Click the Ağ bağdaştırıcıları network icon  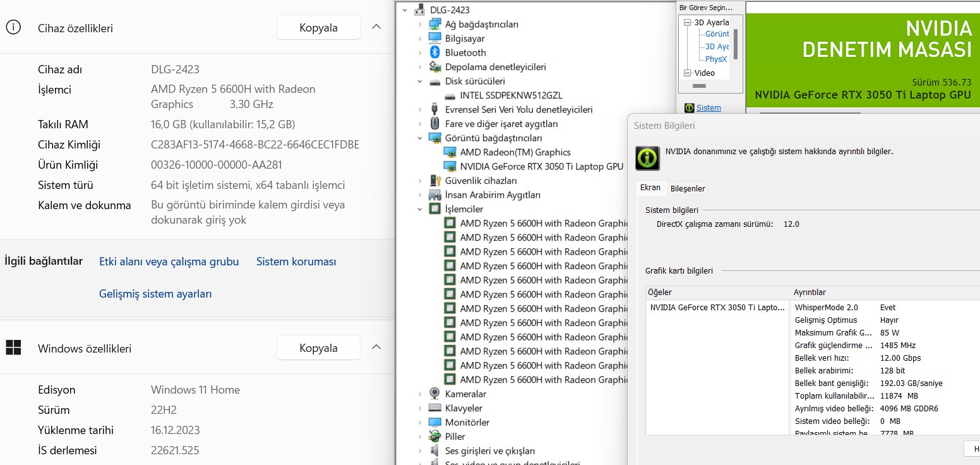(x=434, y=24)
